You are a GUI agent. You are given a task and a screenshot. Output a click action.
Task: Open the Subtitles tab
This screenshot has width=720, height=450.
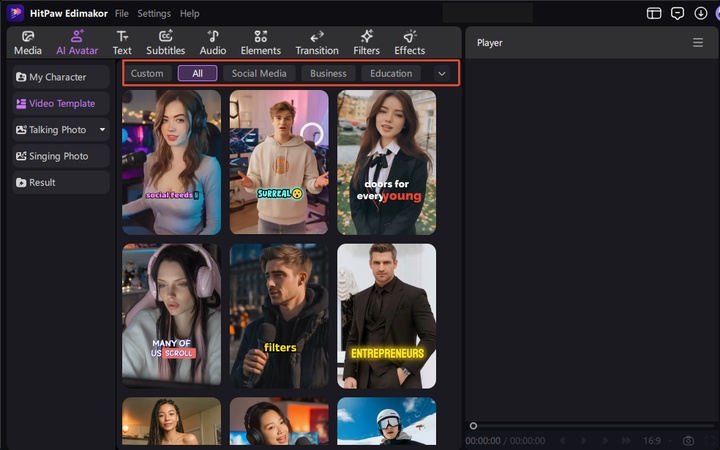[165, 43]
